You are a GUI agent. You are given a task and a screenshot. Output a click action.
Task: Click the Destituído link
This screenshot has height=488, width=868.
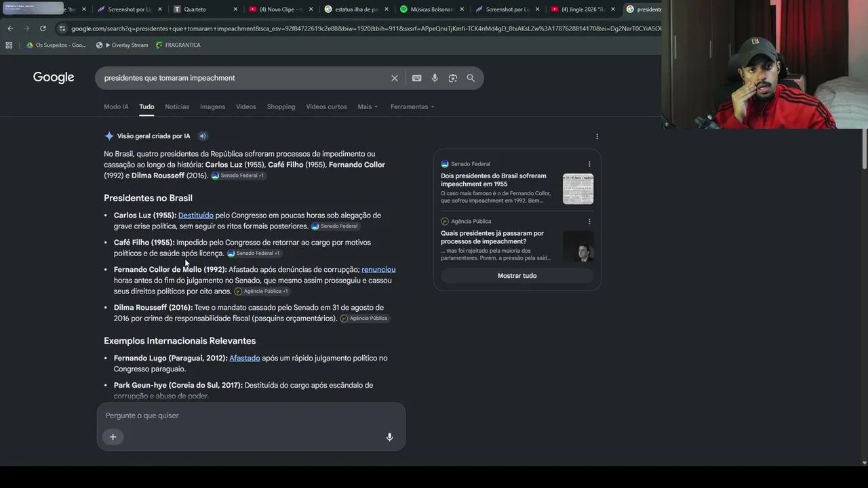coord(196,216)
